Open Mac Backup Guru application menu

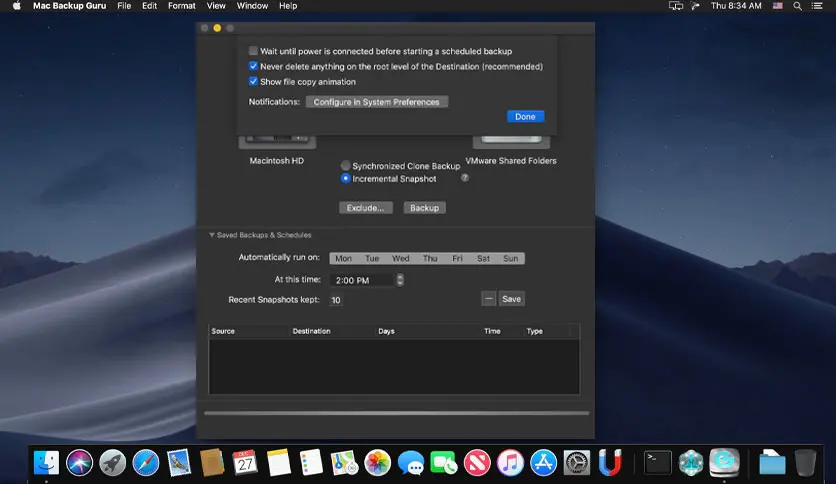coord(69,6)
